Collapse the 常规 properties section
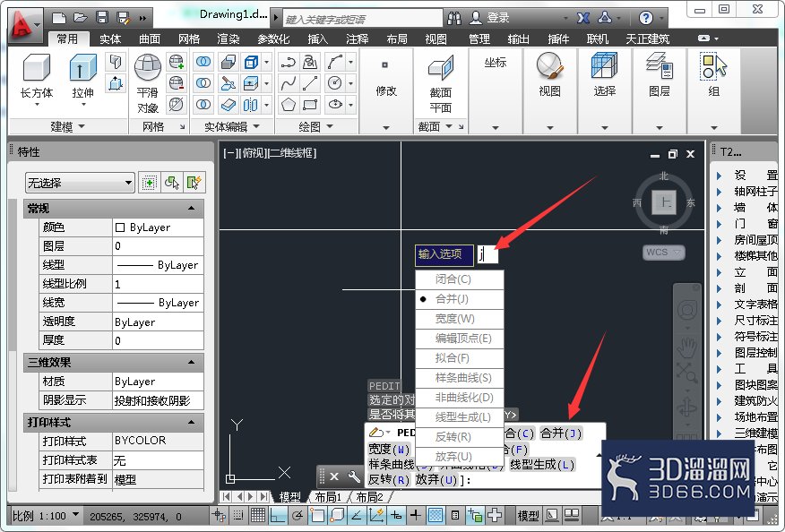Screen dimensions: 785x532 pos(191,208)
